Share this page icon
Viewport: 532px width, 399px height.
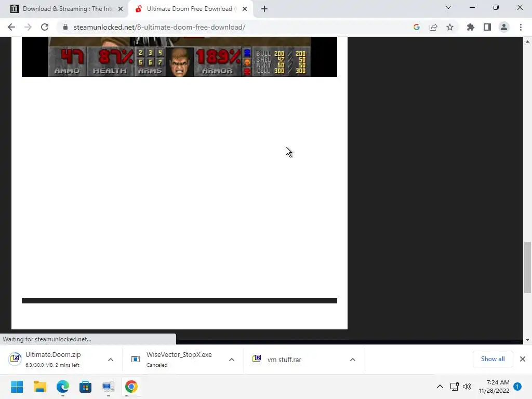433,27
